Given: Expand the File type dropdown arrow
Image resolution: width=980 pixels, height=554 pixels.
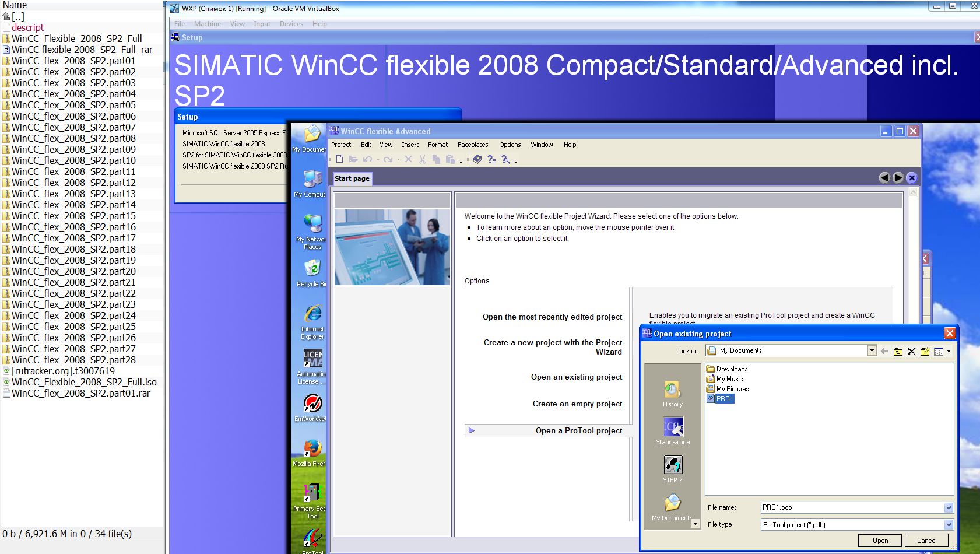Looking at the screenshot, I should coord(949,525).
